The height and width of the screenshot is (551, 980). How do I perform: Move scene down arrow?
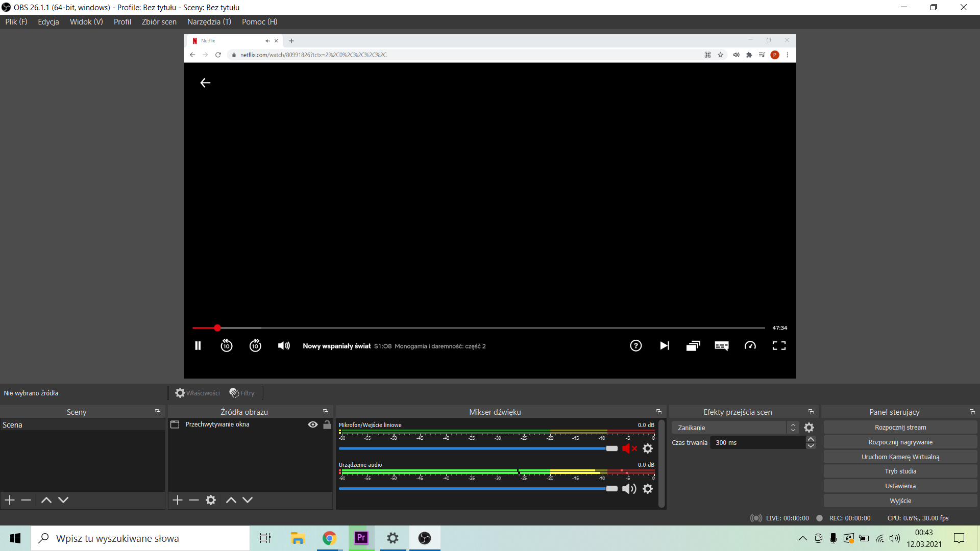(x=63, y=500)
